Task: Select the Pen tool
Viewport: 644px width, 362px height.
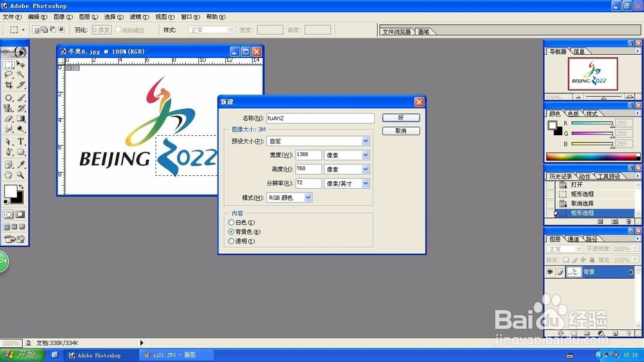Action: point(8,152)
